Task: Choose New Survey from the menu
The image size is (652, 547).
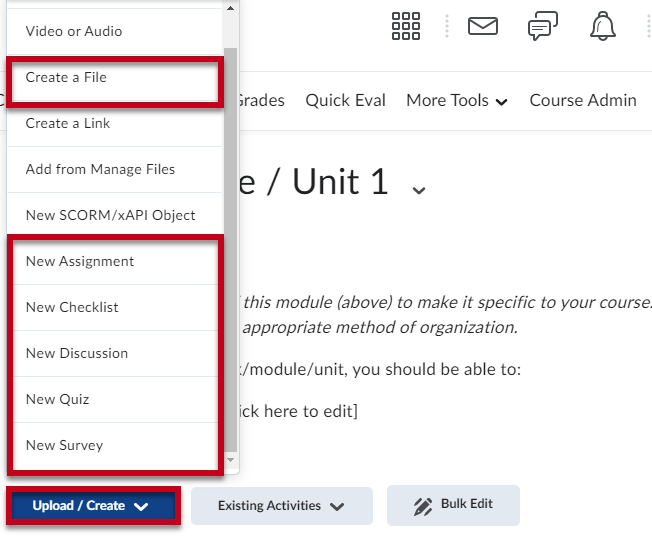Action: pyautogui.click(x=114, y=446)
